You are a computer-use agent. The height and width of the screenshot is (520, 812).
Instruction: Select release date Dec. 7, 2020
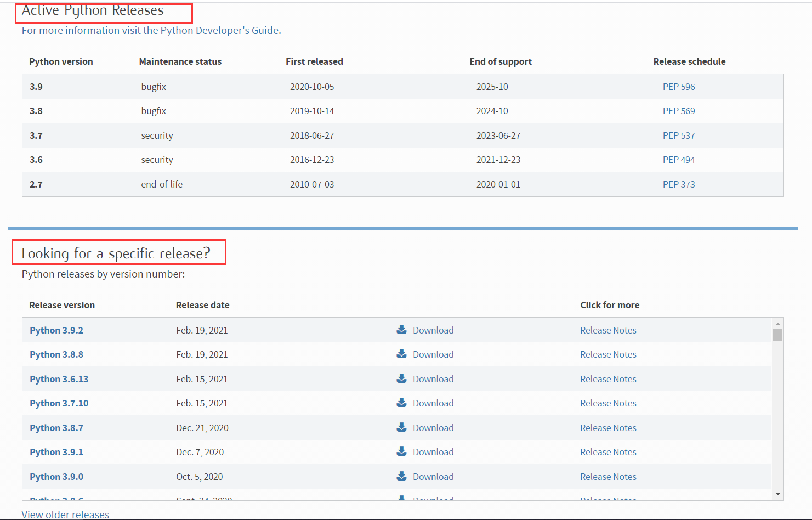(200, 452)
